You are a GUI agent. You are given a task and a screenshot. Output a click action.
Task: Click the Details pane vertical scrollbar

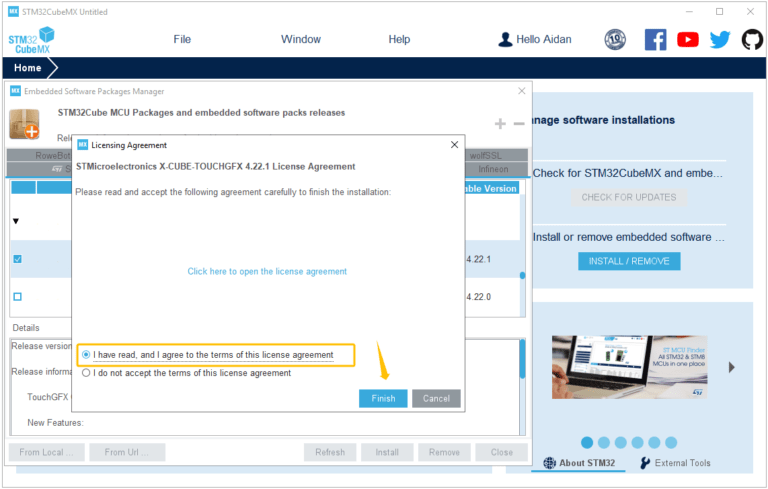pyautogui.click(x=522, y=359)
